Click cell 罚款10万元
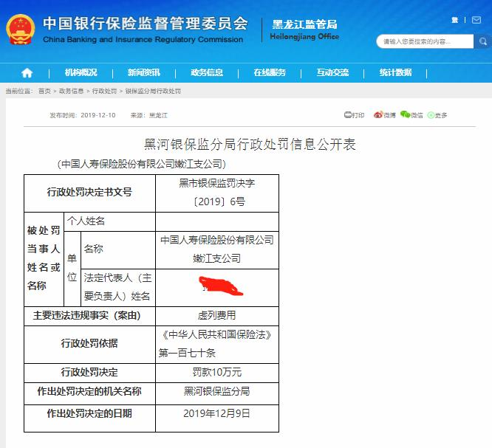 (217, 373)
